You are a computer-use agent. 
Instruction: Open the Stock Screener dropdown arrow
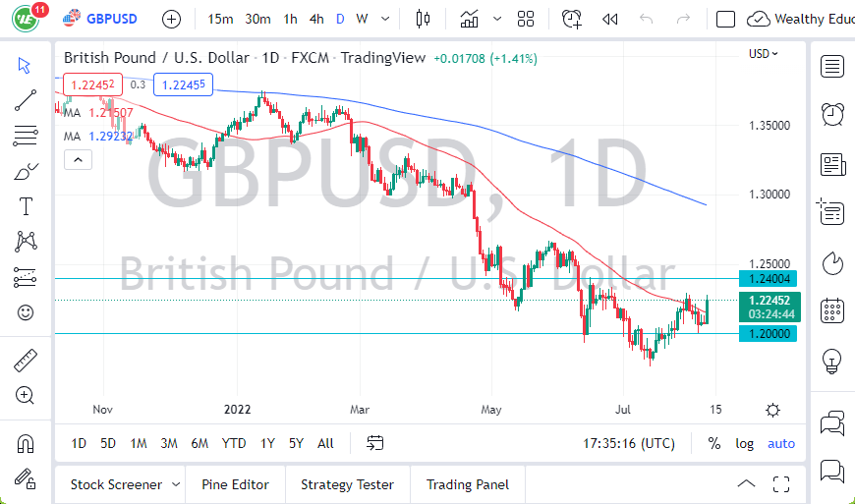pos(176,484)
